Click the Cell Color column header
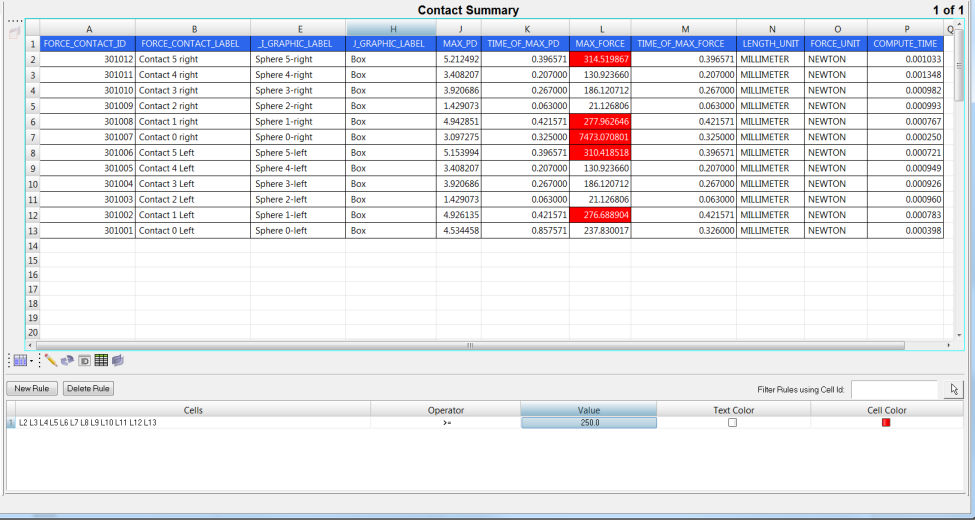The height and width of the screenshot is (520, 975). (887, 410)
